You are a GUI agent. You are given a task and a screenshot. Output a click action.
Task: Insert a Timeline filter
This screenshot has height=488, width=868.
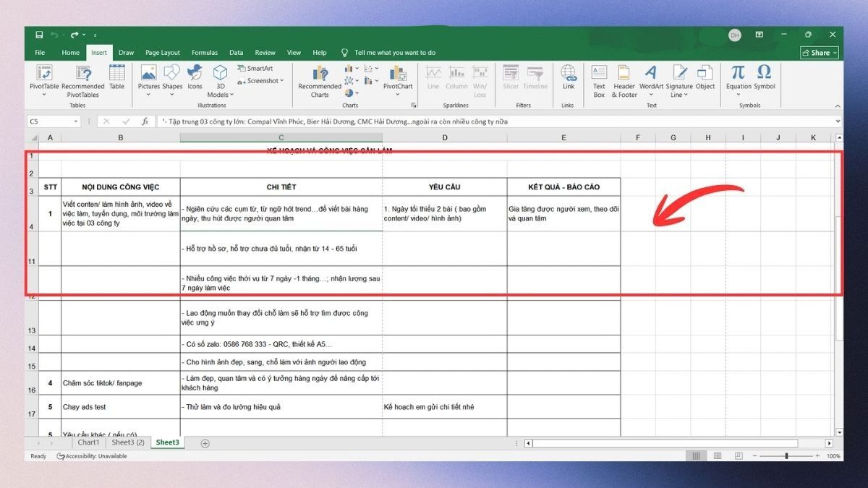coord(535,77)
